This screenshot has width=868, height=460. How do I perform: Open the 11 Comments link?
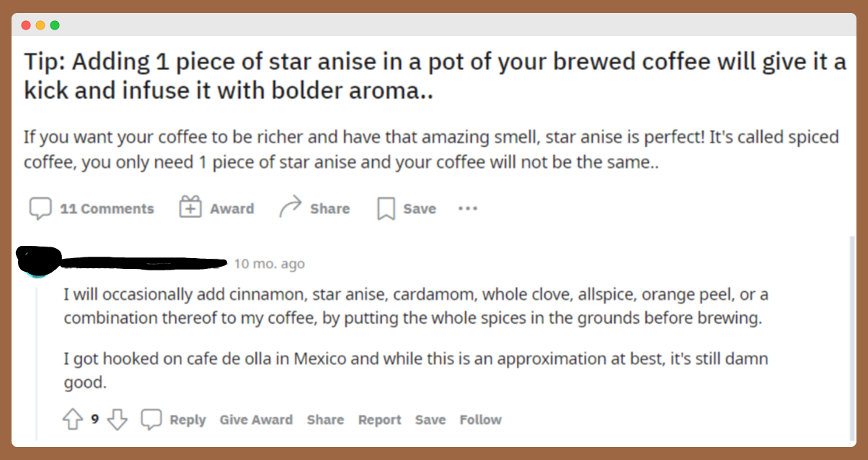[x=107, y=209]
